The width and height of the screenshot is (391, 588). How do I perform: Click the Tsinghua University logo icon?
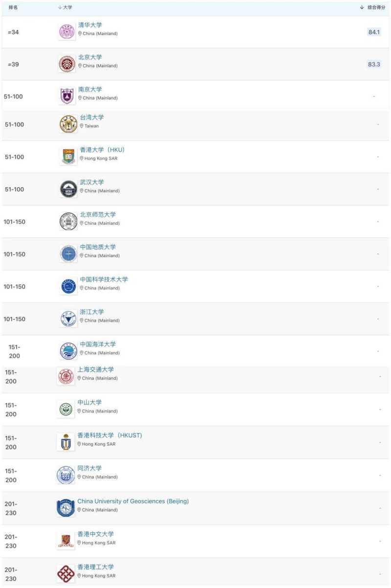point(66,32)
